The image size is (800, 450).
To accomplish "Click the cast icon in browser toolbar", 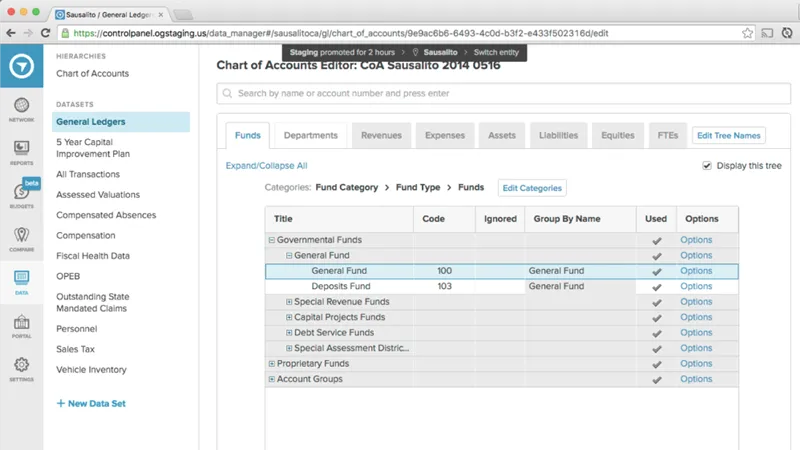I will coord(767,33).
